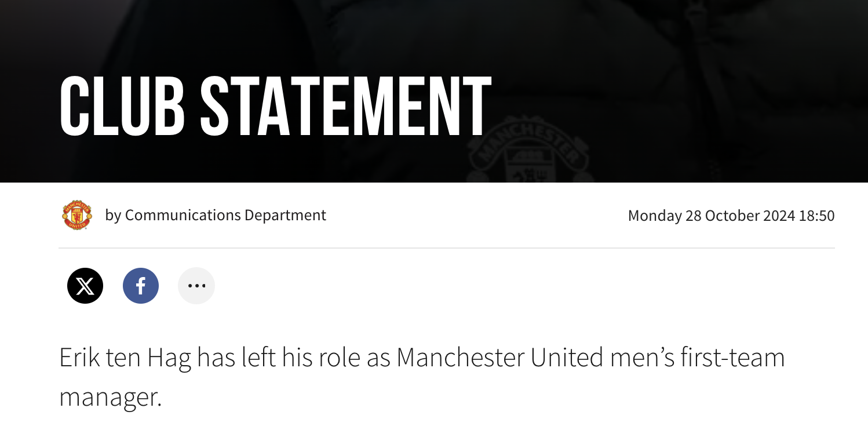
Task: Share the article on Facebook
Action: (x=141, y=286)
